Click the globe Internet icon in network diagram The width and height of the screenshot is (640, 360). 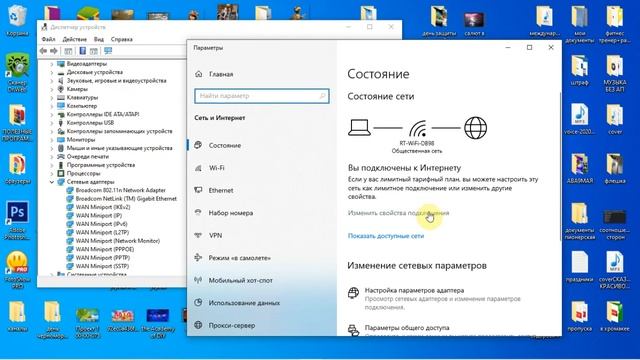tap(476, 128)
